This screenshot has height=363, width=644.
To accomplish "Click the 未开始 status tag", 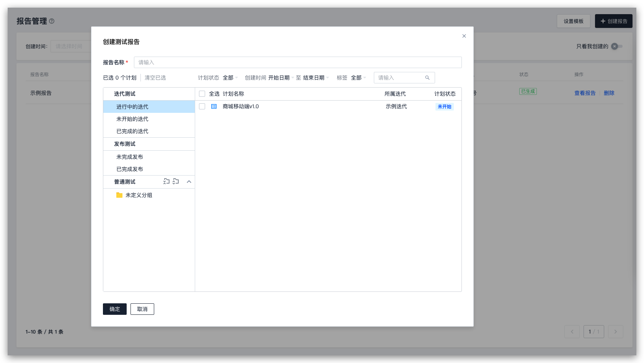I will click(x=445, y=107).
